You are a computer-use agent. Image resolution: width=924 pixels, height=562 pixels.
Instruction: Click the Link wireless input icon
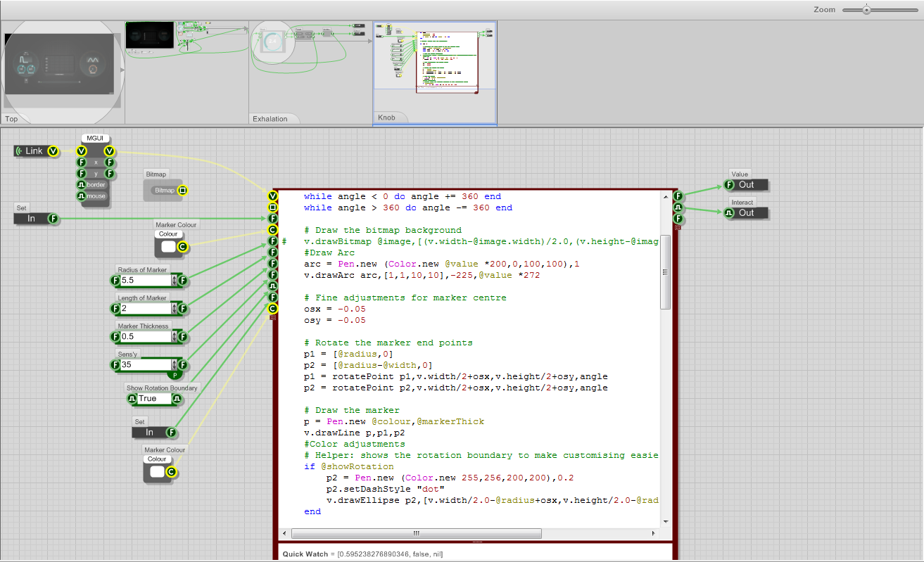(20, 151)
